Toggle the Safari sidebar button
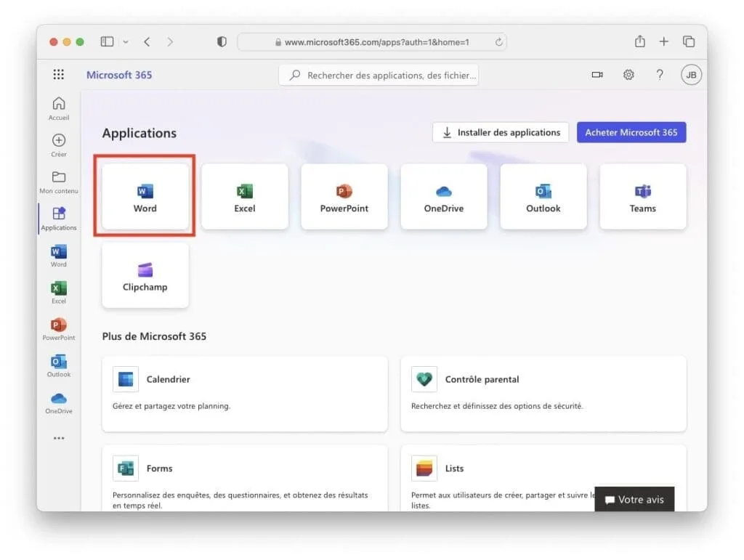This screenshot has height=560, width=744. [x=108, y=41]
